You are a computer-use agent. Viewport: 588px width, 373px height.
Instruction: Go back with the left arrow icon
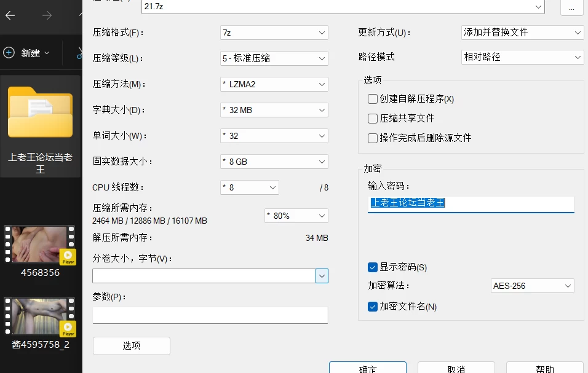click(x=10, y=15)
